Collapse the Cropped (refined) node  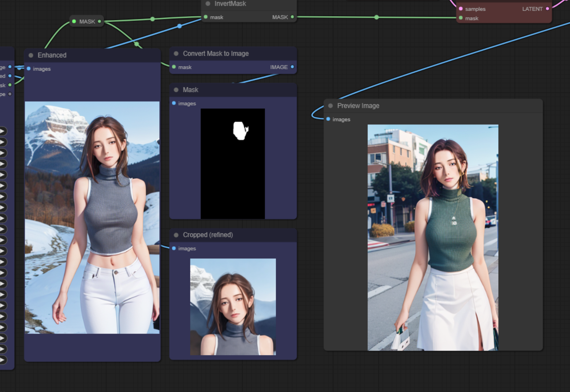176,235
